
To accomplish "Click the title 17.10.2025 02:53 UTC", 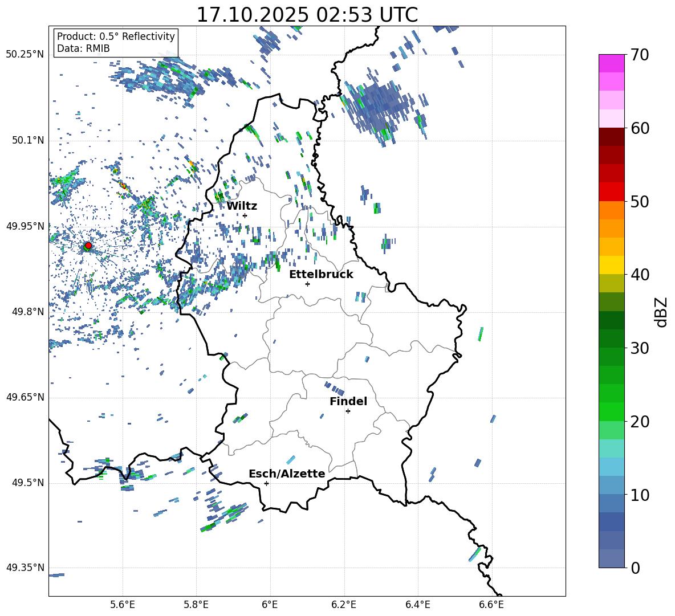I will [x=307, y=15].
